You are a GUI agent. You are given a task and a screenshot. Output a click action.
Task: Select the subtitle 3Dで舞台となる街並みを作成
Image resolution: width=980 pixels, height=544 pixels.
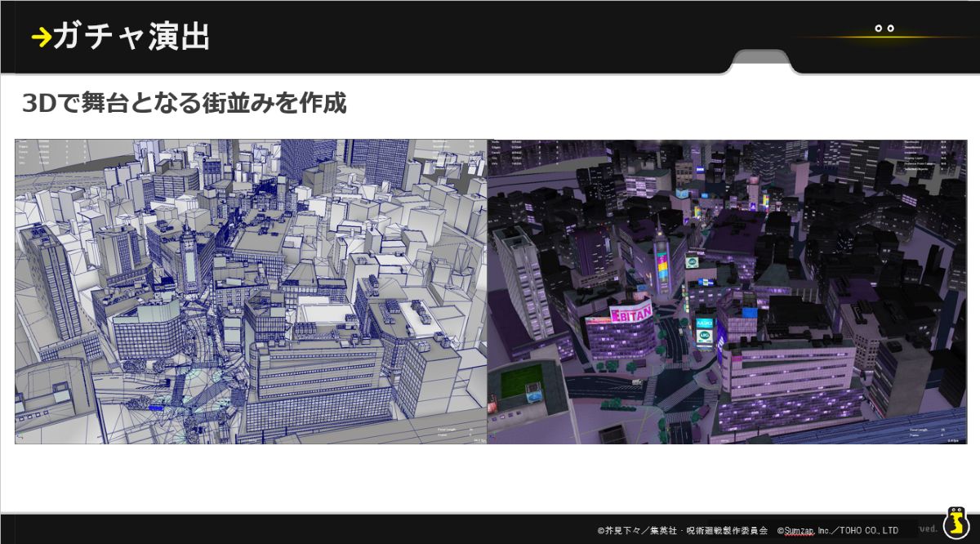point(185,104)
